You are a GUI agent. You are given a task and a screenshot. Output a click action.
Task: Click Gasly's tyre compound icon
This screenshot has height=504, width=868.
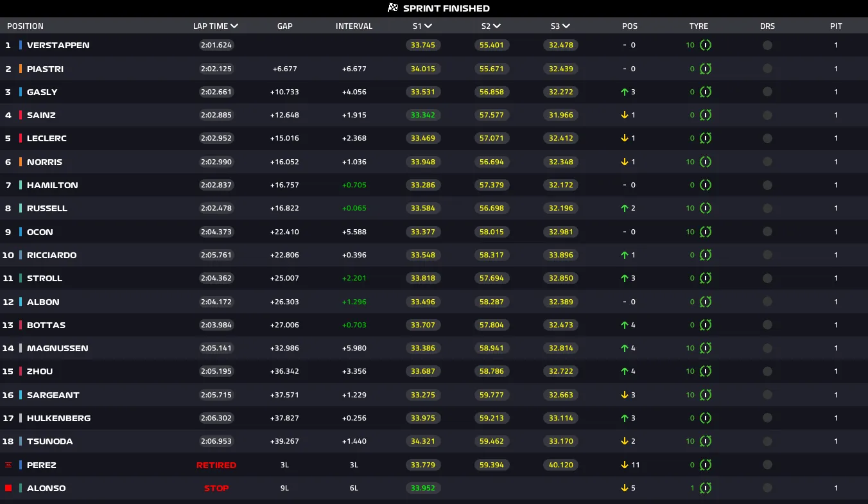(706, 92)
